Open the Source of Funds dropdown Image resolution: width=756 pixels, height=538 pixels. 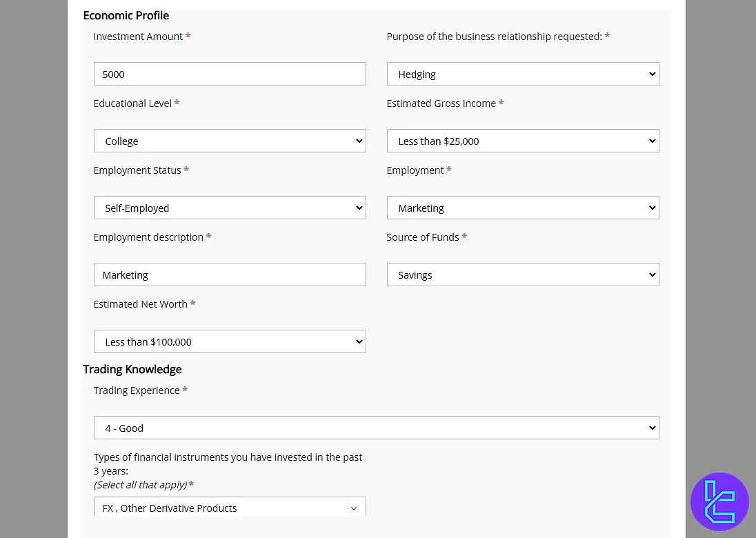[x=522, y=275]
